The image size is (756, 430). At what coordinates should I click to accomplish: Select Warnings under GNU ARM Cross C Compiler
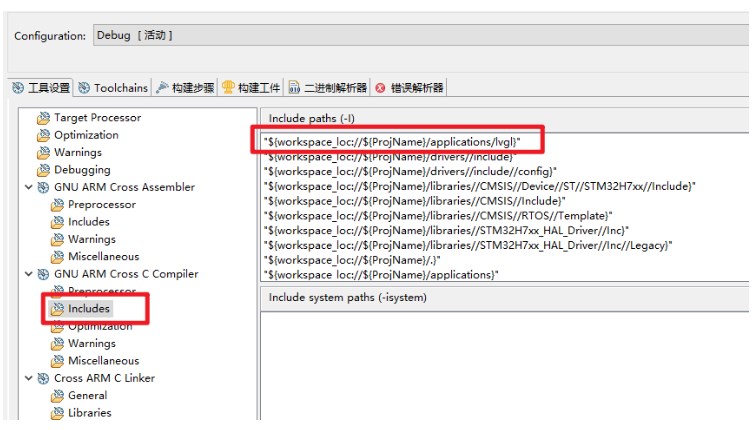click(x=92, y=343)
